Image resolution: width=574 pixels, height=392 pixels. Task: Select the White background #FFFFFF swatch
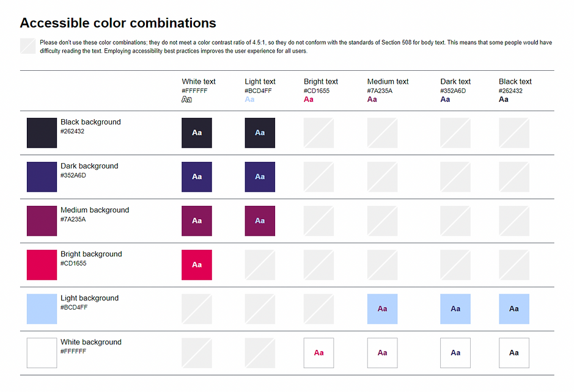point(42,353)
